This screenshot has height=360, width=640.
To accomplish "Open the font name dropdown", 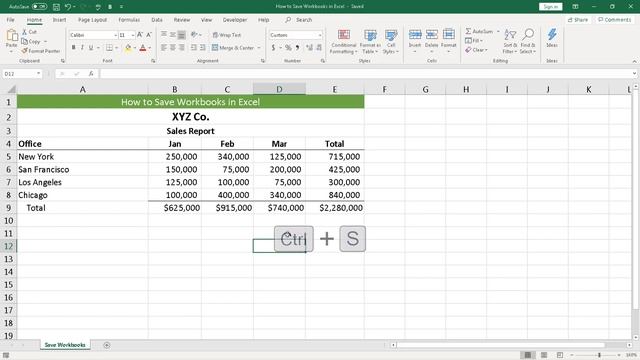I will 116,36.
